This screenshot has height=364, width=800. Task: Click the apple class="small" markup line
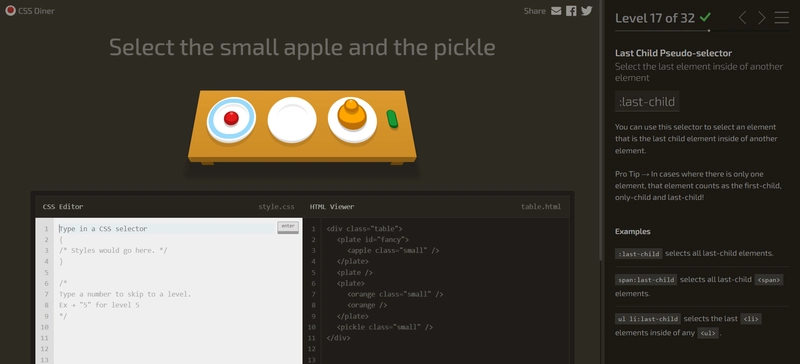click(393, 250)
